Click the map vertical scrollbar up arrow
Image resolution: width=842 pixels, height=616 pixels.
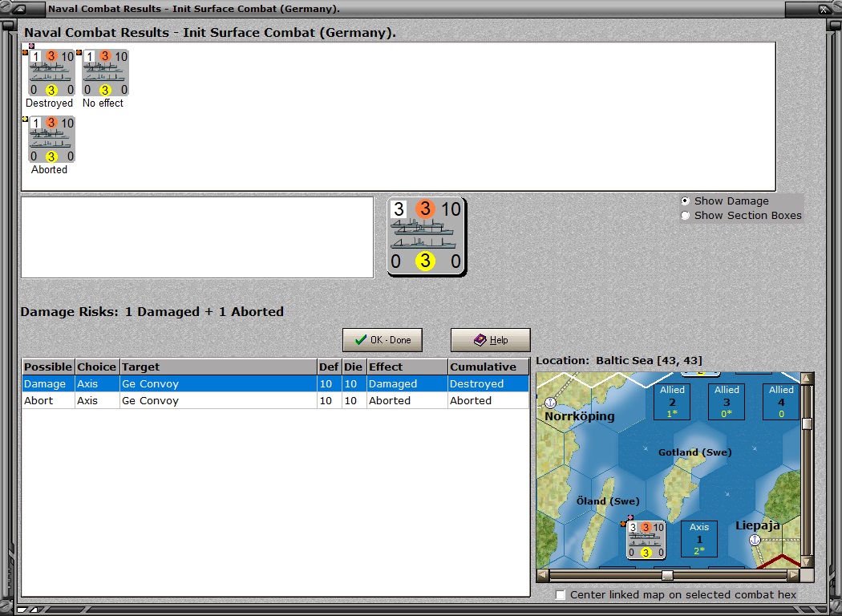[807, 379]
